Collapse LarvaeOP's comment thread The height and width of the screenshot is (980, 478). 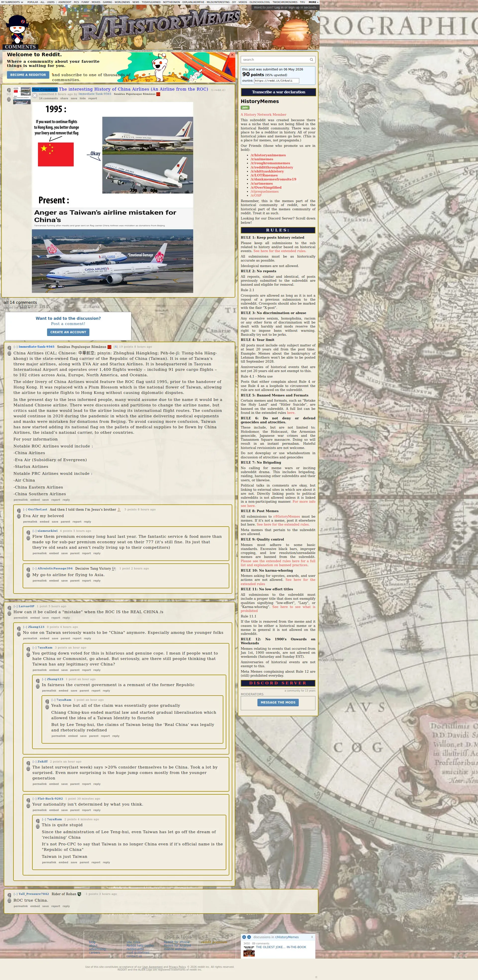15,606
